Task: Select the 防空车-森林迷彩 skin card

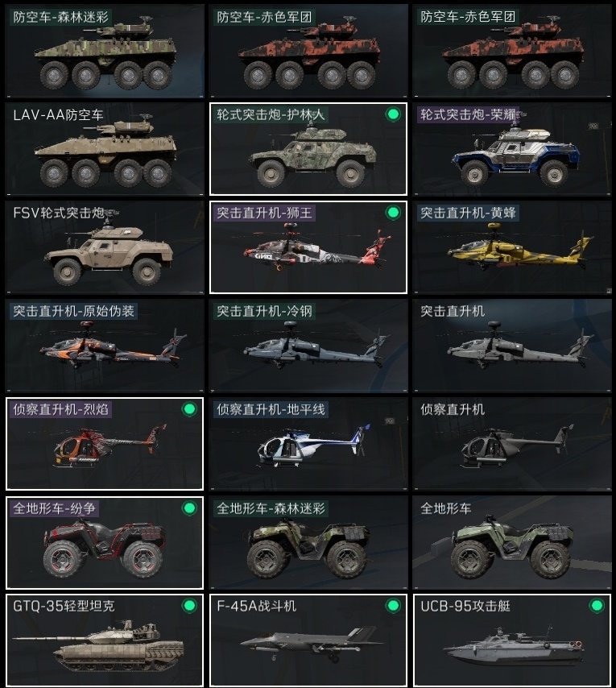Action: pyautogui.click(x=105, y=51)
